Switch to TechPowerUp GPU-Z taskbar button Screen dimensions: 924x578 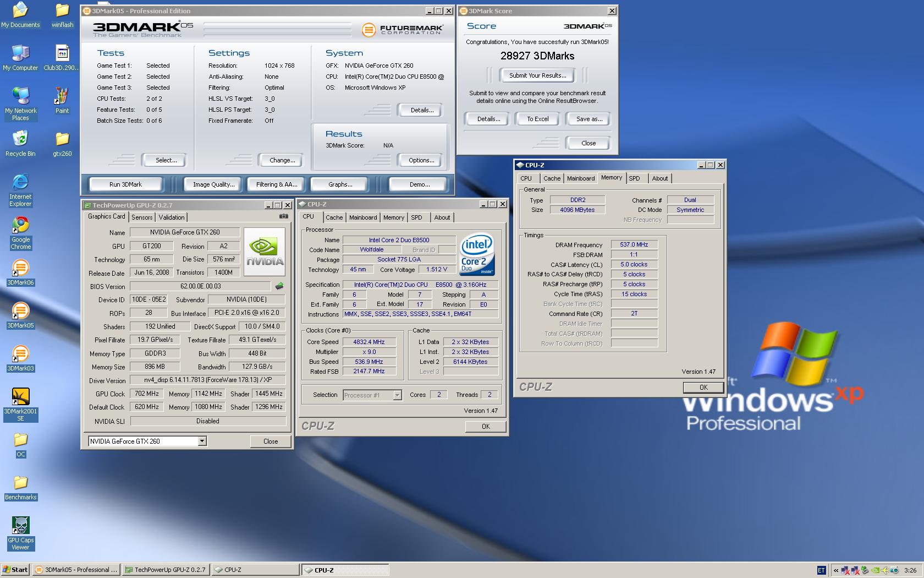166,570
